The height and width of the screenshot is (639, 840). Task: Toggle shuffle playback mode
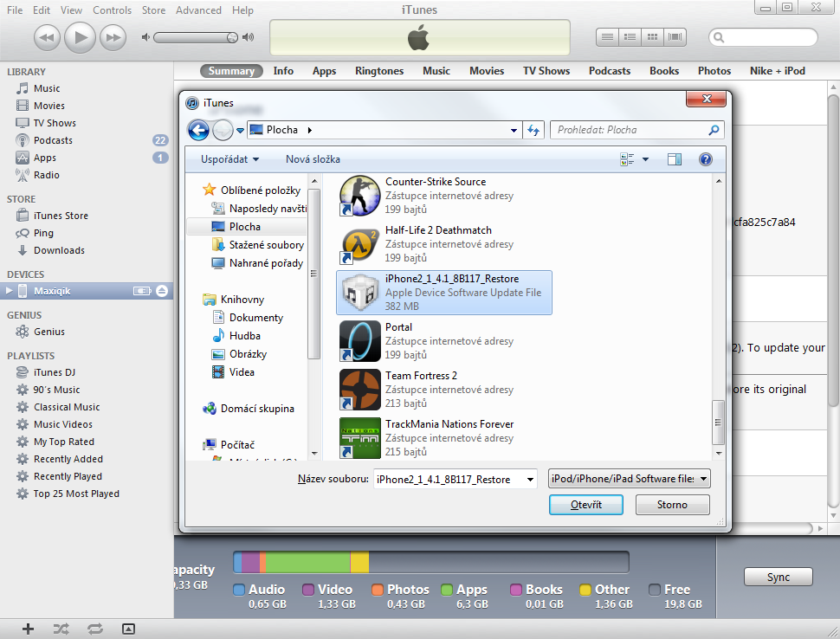(61, 628)
